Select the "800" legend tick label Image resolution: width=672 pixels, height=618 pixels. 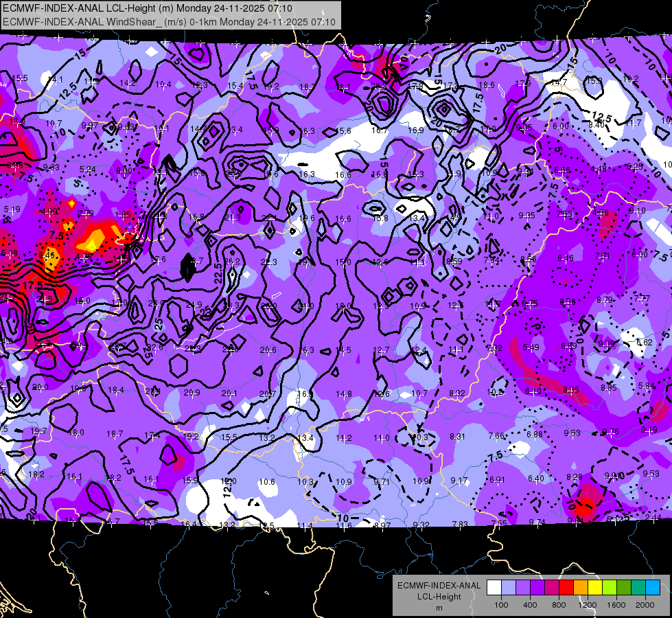click(x=559, y=605)
